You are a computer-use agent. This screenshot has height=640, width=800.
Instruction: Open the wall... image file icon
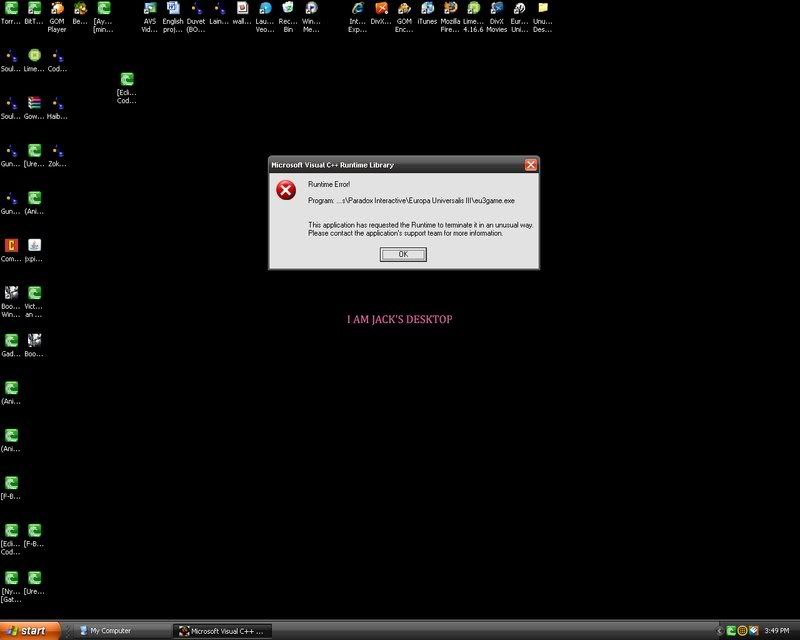(242, 13)
